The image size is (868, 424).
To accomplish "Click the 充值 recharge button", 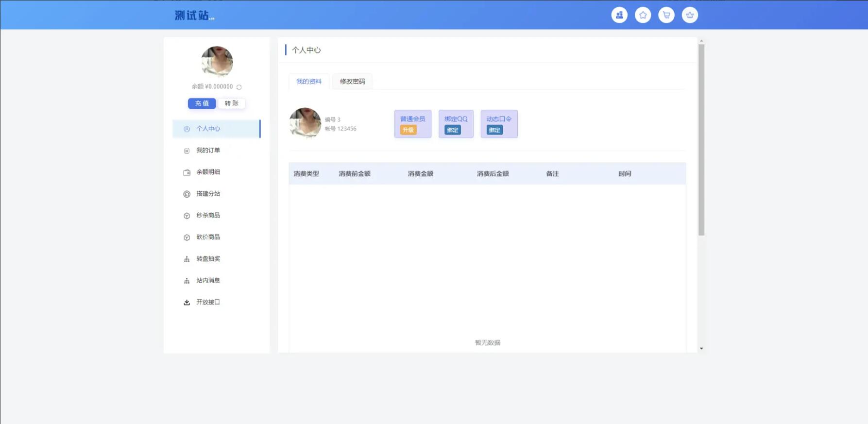I will pyautogui.click(x=202, y=103).
